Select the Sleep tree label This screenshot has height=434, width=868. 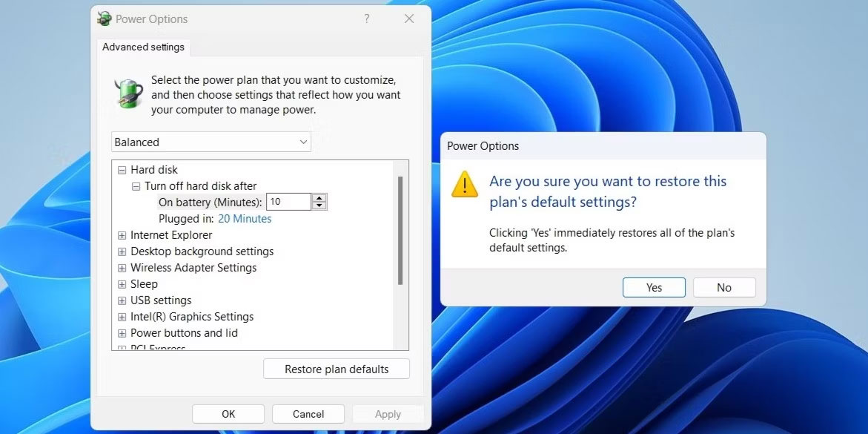[x=144, y=284]
